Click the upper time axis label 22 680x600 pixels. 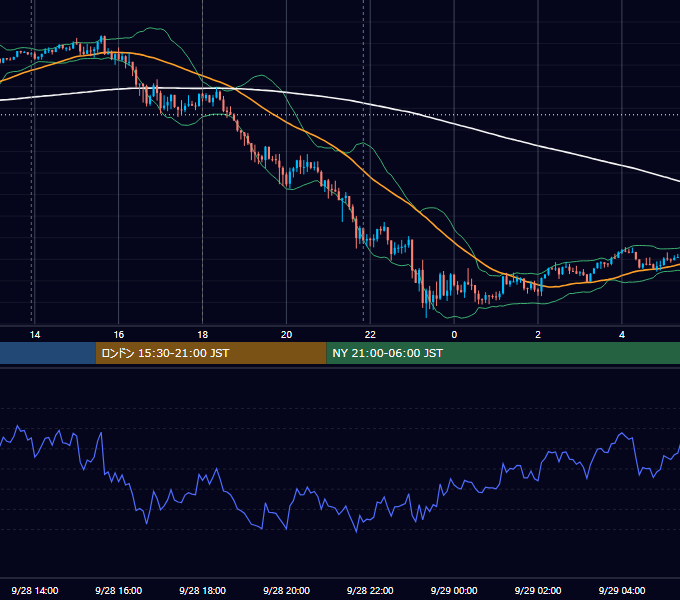pyautogui.click(x=370, y=335)
